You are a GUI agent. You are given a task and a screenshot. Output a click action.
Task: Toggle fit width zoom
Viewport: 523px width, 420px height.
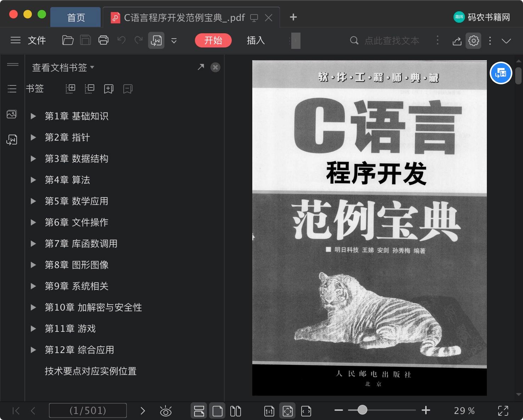pyautogui.click(x=306, y=411)
